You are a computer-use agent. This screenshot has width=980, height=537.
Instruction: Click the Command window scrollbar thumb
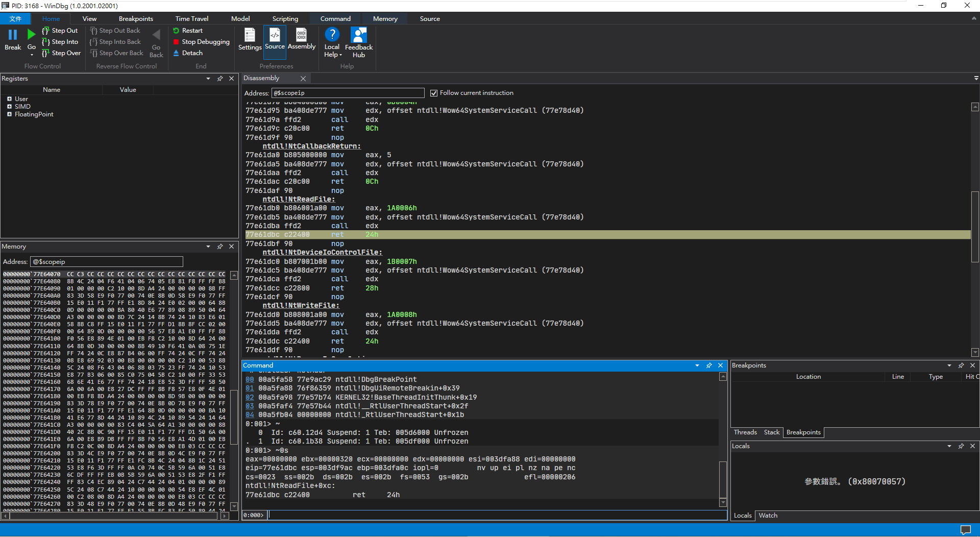[723, 480]
